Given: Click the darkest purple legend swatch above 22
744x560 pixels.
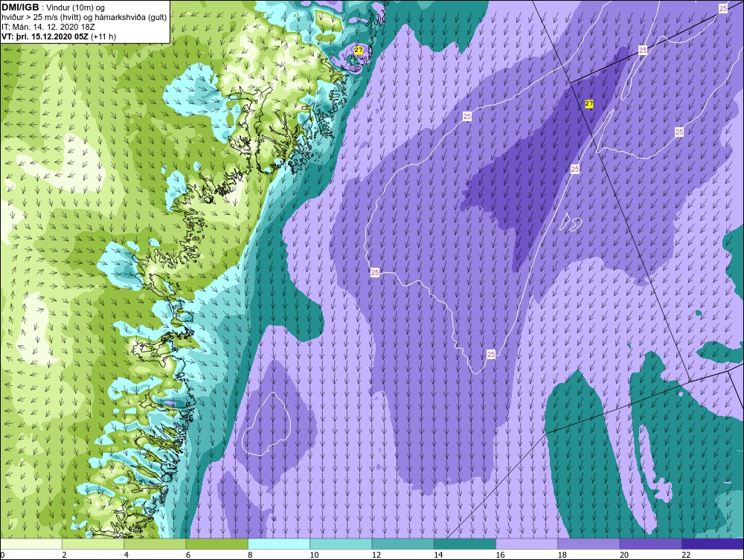Looking at the screenshot, I should pos(712,544).
